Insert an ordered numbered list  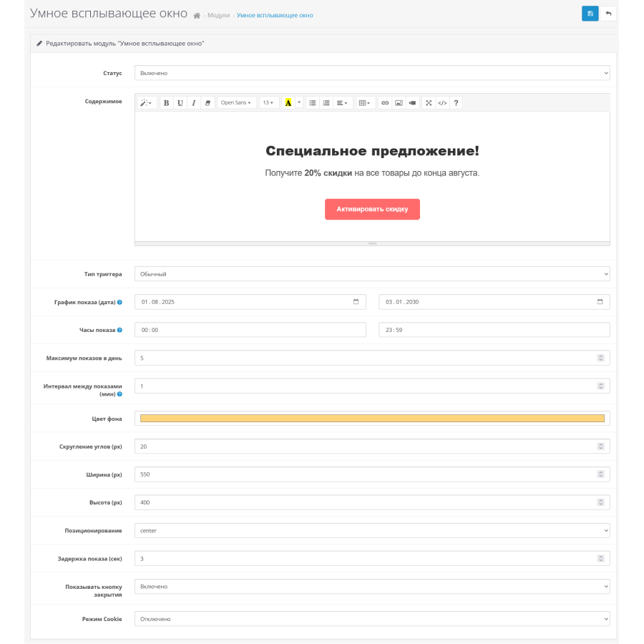[x=326, y=102]
